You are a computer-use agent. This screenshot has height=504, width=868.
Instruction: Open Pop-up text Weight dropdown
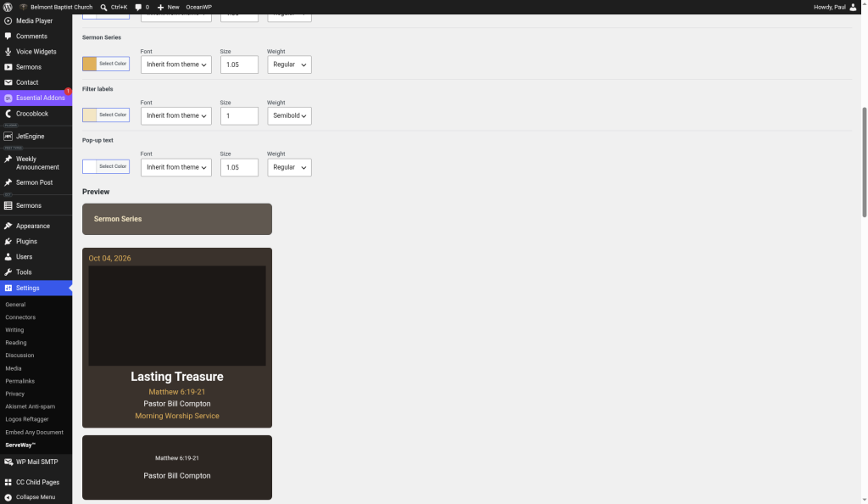pos(290,167)
